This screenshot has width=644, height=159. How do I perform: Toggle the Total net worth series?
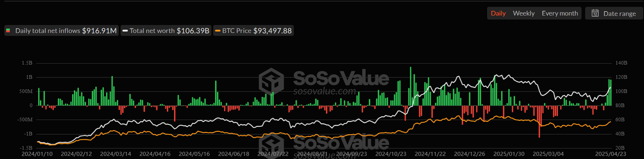[x=166, y=31]
